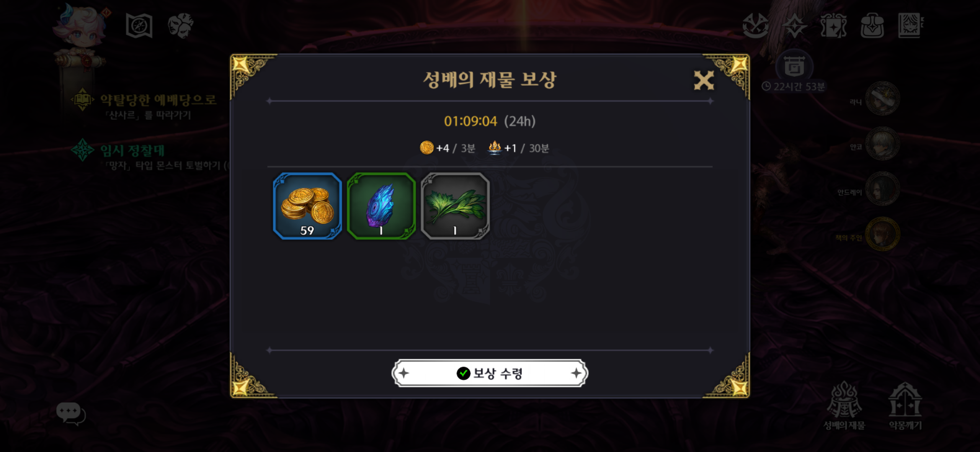
Task: Open the portrait book icon at top right
Action: coord(911,26)
